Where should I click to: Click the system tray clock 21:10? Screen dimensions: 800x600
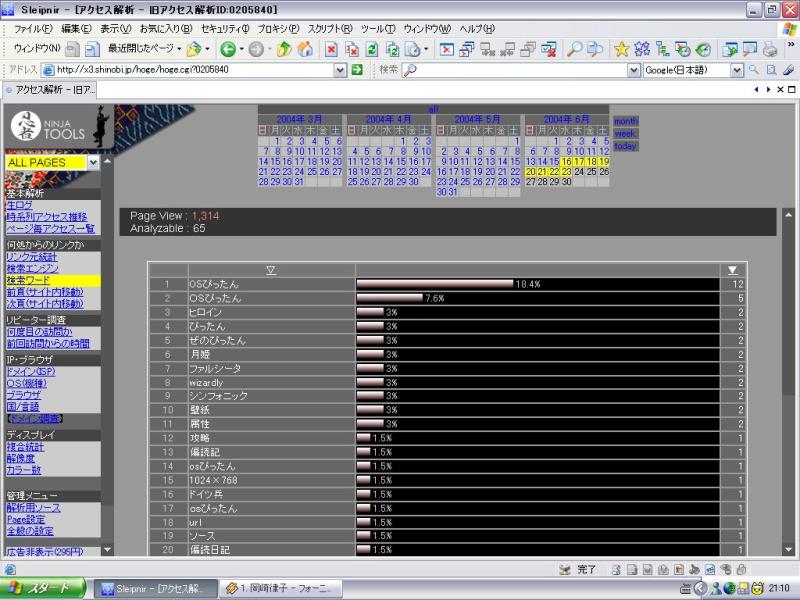point(779,588)
